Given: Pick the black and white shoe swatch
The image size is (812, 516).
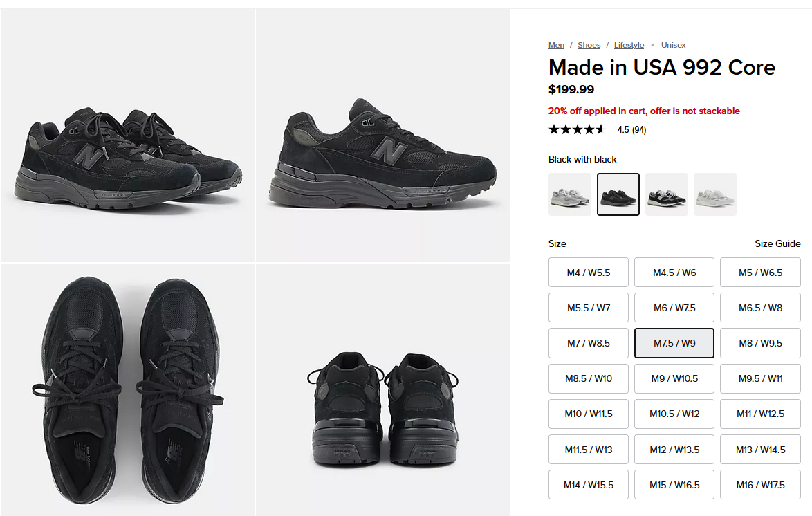Looking at the screenshot, I should (x=667, y=194).
